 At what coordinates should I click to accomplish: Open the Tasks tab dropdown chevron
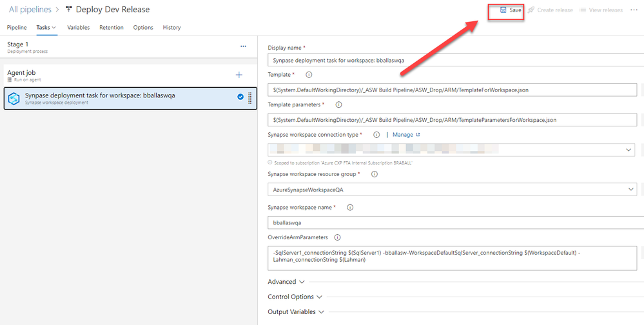(x=54, y=28)
